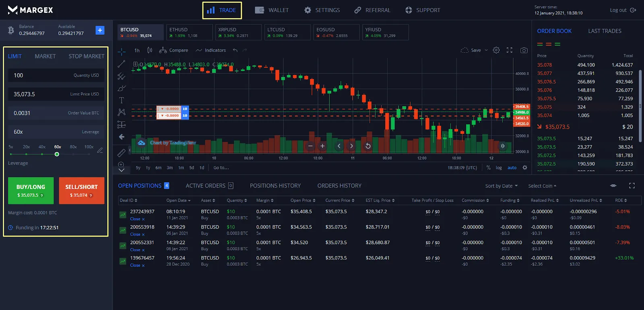Screen dimensions: 644x310
Task: Click the Limit Price USD input field
Action: (x=56, y=94)
